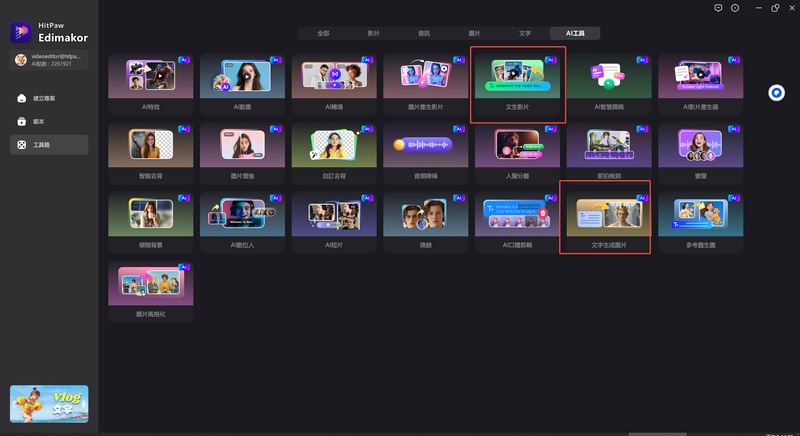Restore down the Edimakor window

click(775, 8)
